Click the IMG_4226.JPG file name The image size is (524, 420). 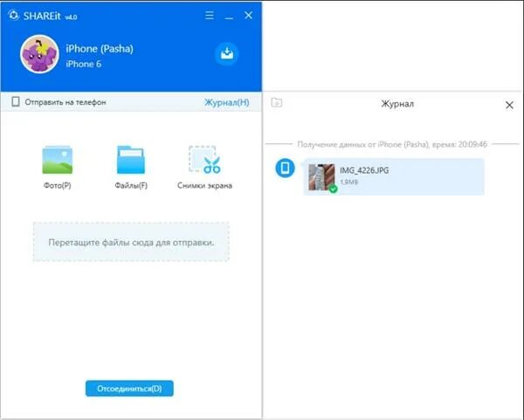click(x=364, y=170)
